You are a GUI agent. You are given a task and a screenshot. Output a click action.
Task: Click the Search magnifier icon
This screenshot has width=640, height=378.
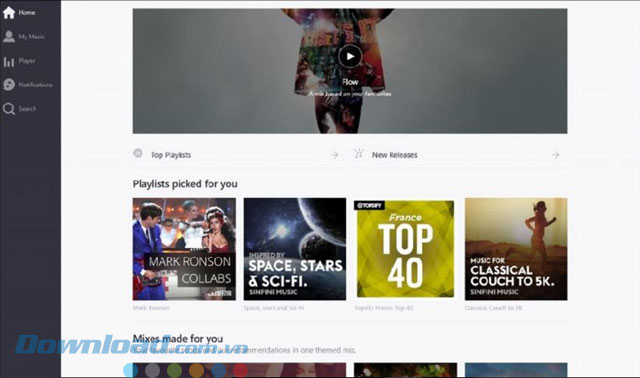pos(9,109)
